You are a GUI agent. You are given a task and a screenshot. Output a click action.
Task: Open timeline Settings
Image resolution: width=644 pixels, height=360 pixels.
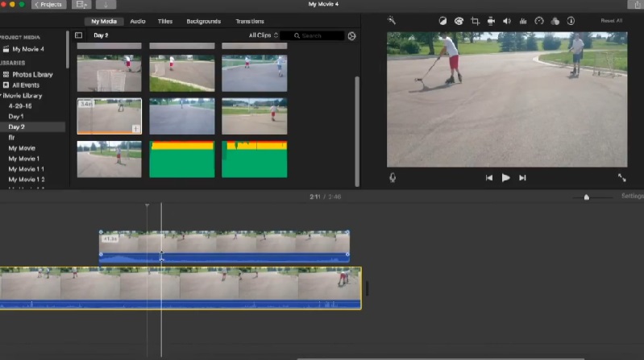(633, 197)
